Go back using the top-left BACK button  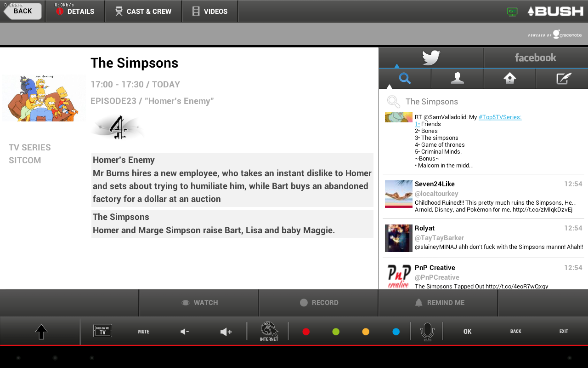tap(22, 11)
